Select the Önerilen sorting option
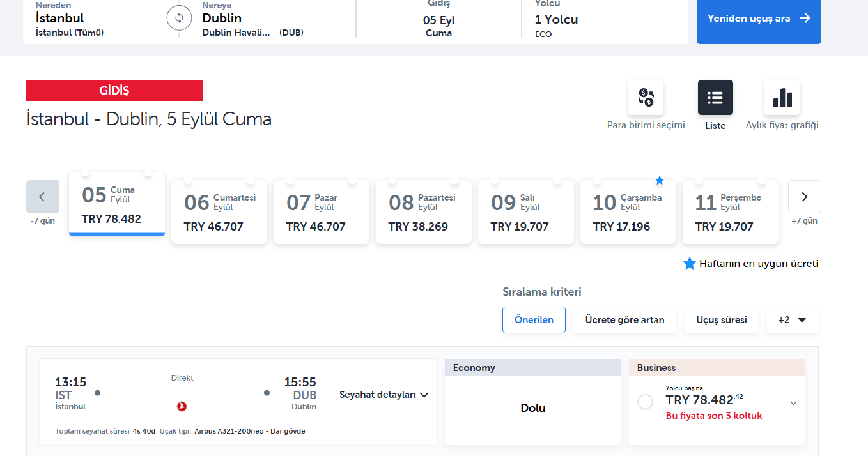Image resolution: width=868 pixels, height=456 pixels. tap(534, 320)
